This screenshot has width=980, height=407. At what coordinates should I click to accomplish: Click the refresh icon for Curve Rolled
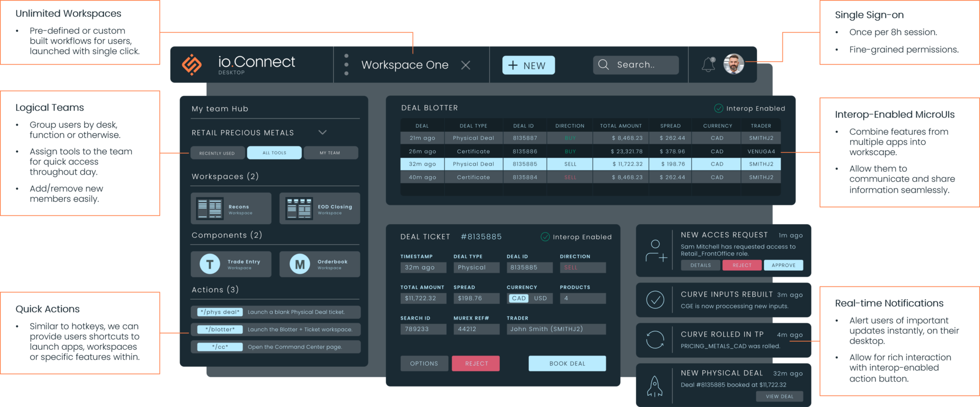[x=655, y=340]
